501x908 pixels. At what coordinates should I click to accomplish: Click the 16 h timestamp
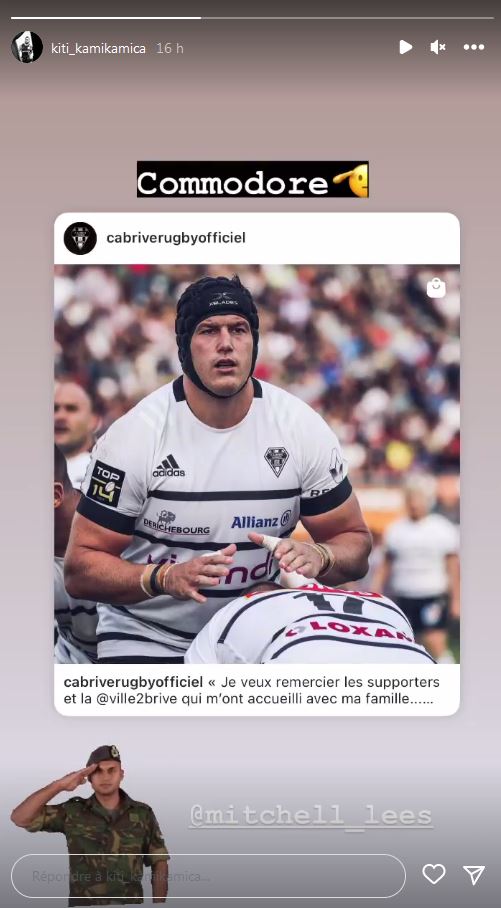[x=170, y=48]
